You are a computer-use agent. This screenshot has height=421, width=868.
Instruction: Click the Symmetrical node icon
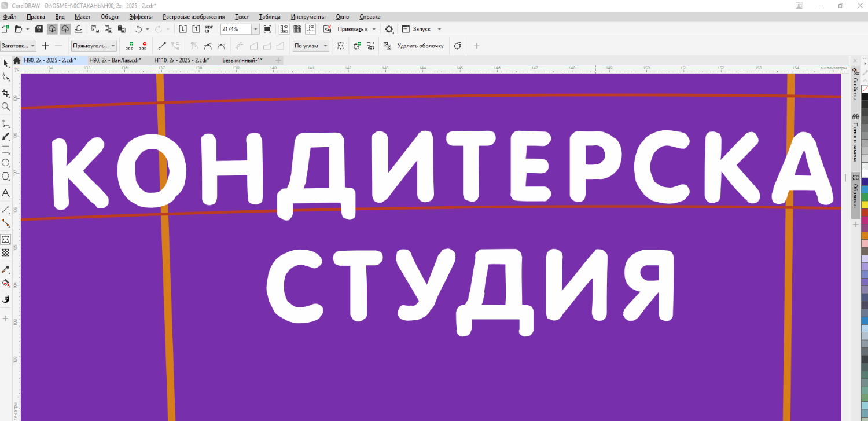tap(220, 46)
